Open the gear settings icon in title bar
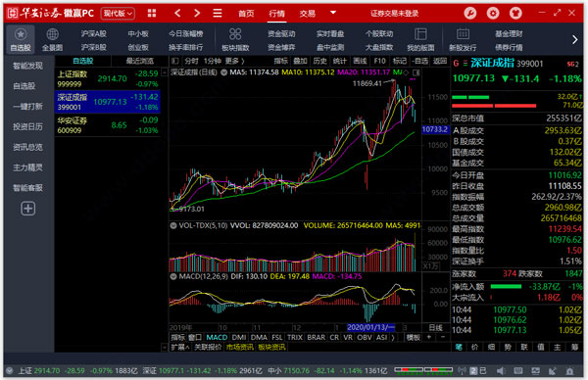The image size is (588, 380). point(493,14)
